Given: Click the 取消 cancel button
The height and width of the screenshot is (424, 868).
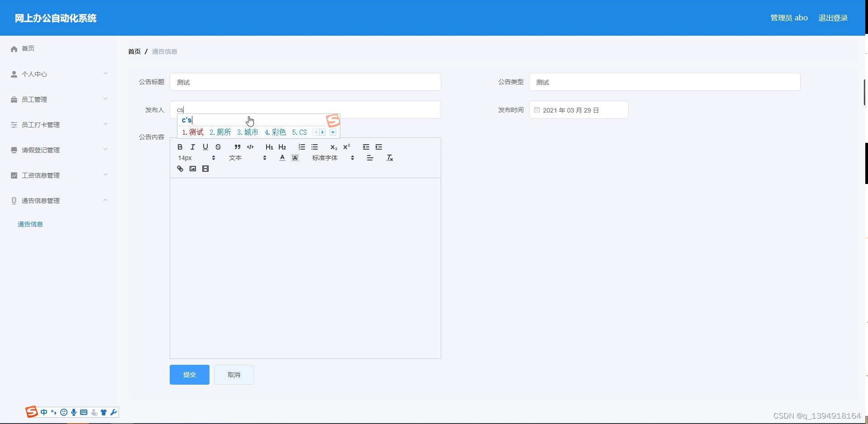Looking at the screenshot, I should click(234, 375).
